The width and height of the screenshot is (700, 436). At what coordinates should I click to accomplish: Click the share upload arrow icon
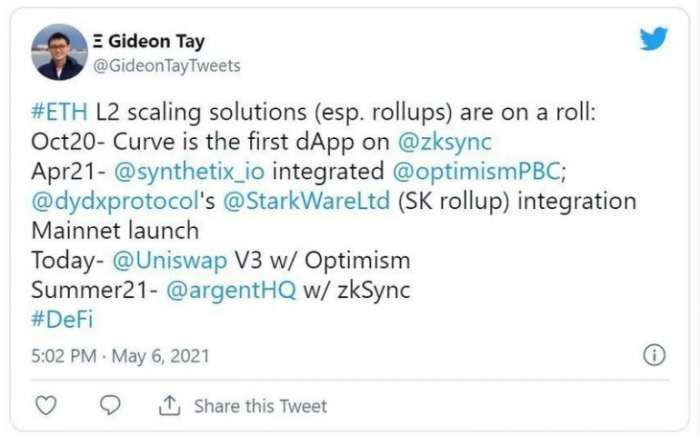pos(170,405)
